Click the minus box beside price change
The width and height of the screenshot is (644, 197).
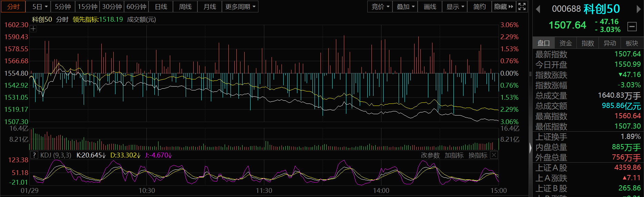[632, 26]
